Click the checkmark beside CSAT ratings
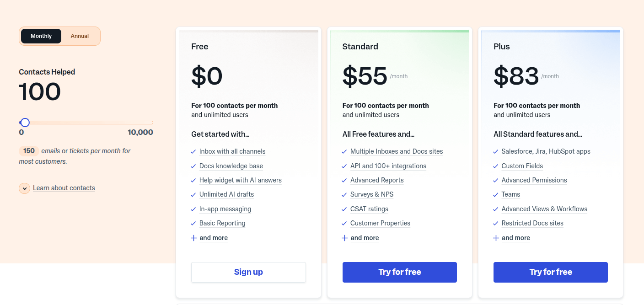The image size is (644, 305). [344, 209]
